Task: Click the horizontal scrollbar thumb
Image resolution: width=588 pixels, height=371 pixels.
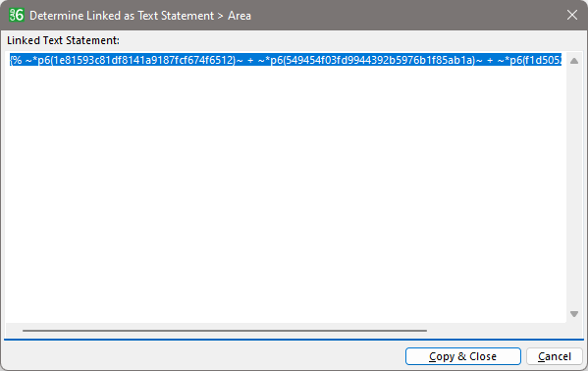Action: (x=225, y=331)
